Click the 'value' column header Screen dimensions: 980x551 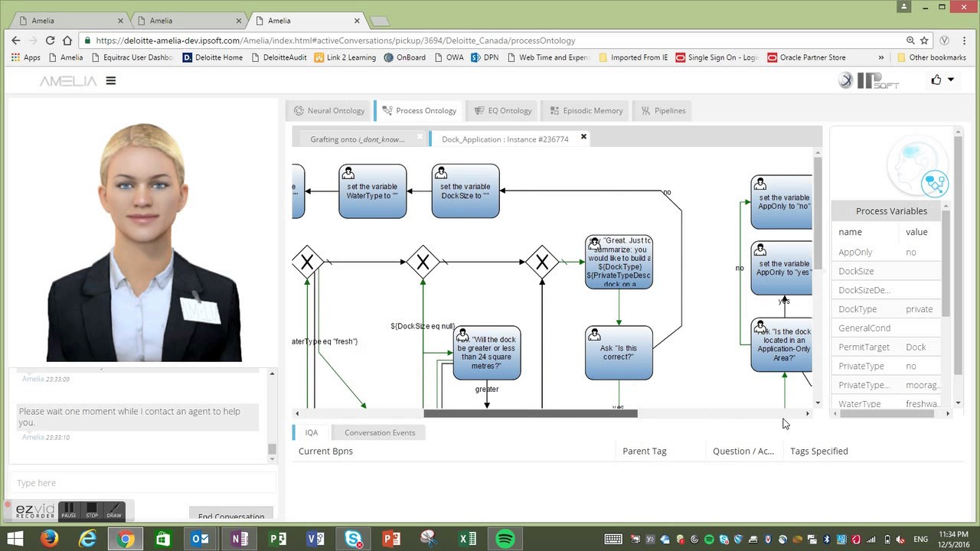(x=916, y=232)
